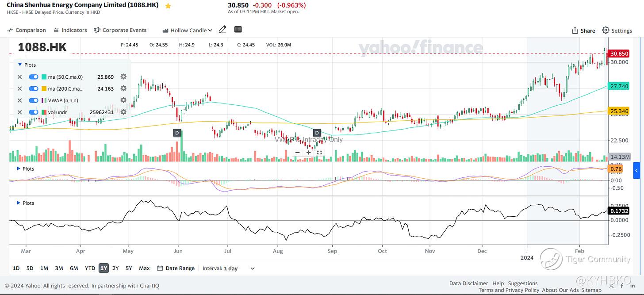Remove the ma (50,C,ma,0) plot
Screen dimensions: 644x295
coord(19,77)
